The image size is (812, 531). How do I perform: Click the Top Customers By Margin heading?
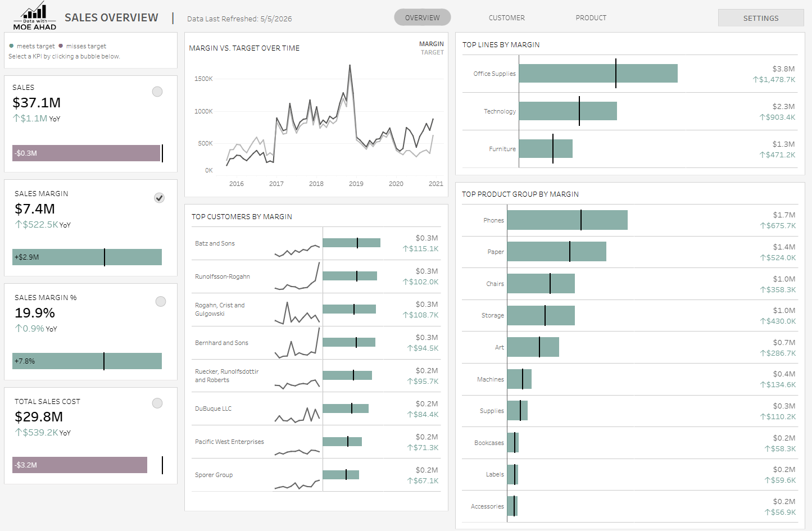242,216
